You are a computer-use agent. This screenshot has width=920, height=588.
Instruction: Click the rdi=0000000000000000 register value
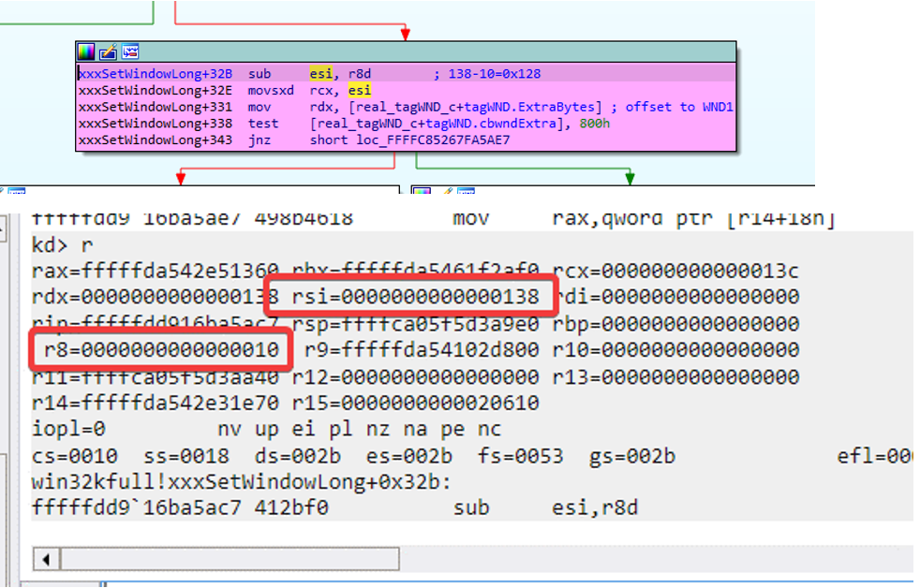point(675,297)
